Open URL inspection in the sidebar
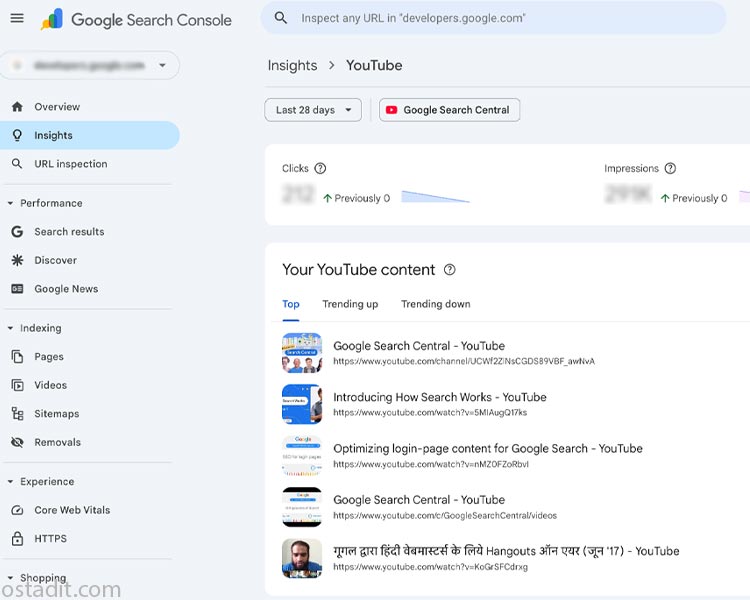Screen dimensions: 750x600 click(89, 164)
